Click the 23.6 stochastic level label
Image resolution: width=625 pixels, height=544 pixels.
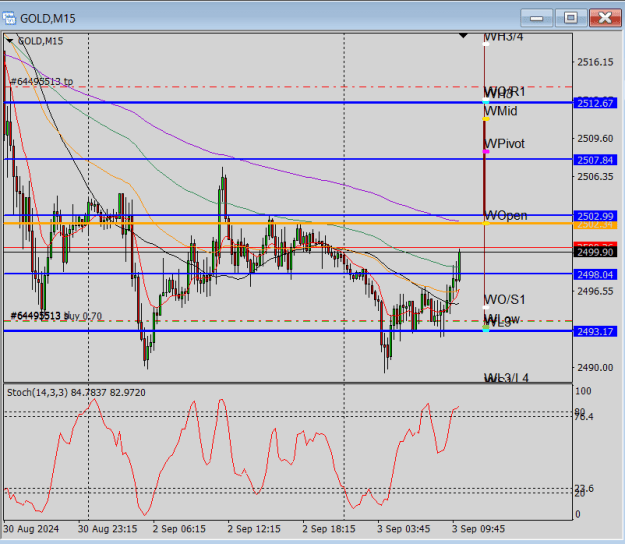coord(584,488)
